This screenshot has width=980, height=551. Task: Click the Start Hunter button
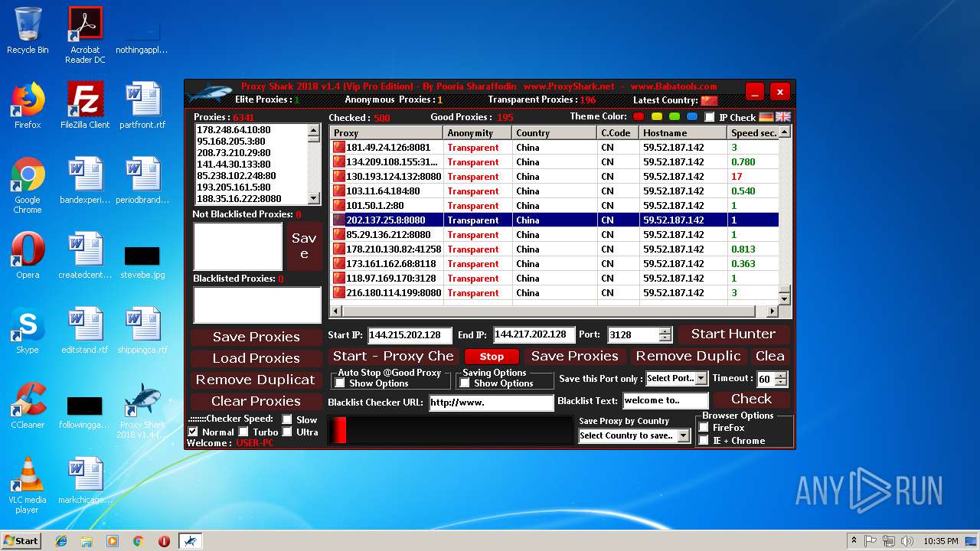tap(733, 334)
